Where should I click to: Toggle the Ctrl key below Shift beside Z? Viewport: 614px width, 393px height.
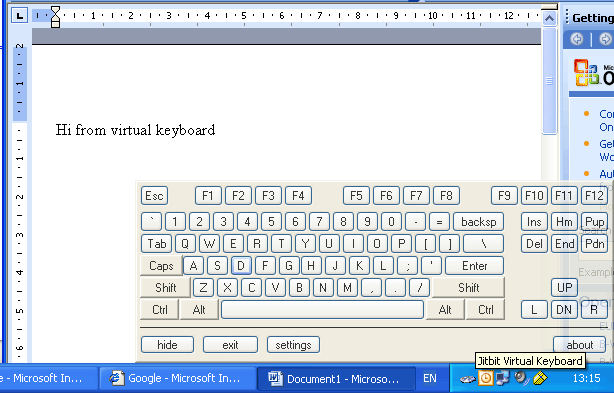pos(159,310)
